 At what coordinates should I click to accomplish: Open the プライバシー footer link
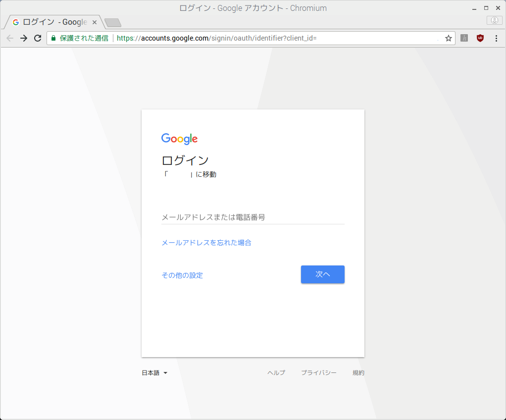(x=319, y=373)
